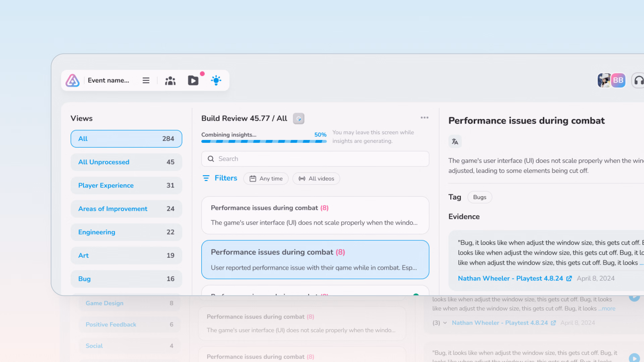Select the Bug view
The height and width of the screenshot is (362, 644).
pos(126,279)
